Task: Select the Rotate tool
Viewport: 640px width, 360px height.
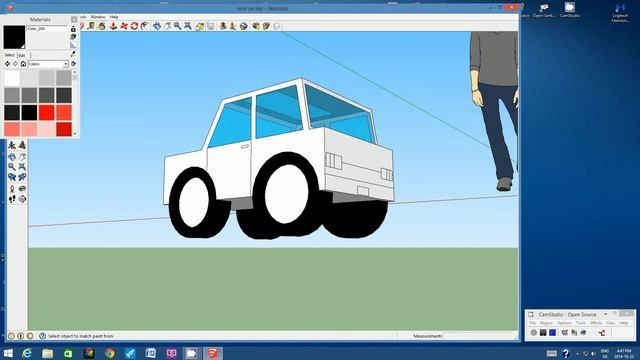Action: point(134,26)
